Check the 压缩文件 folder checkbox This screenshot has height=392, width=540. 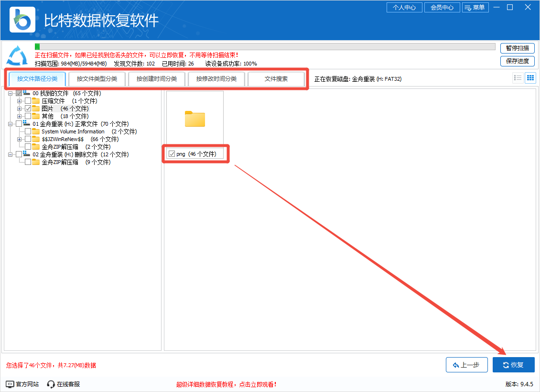(x=28, y=101)
